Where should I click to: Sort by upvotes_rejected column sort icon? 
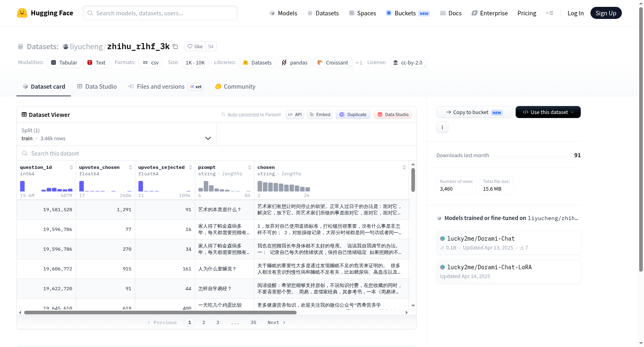point(190,167)
